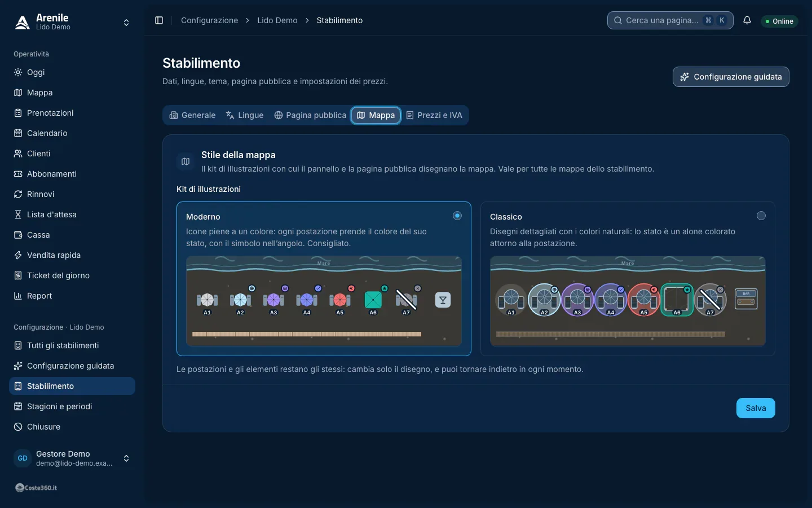Screen dimensions: 812x508
Task: Click the Moderno map preview thumbnail
Action: click(x=324, y=301)
